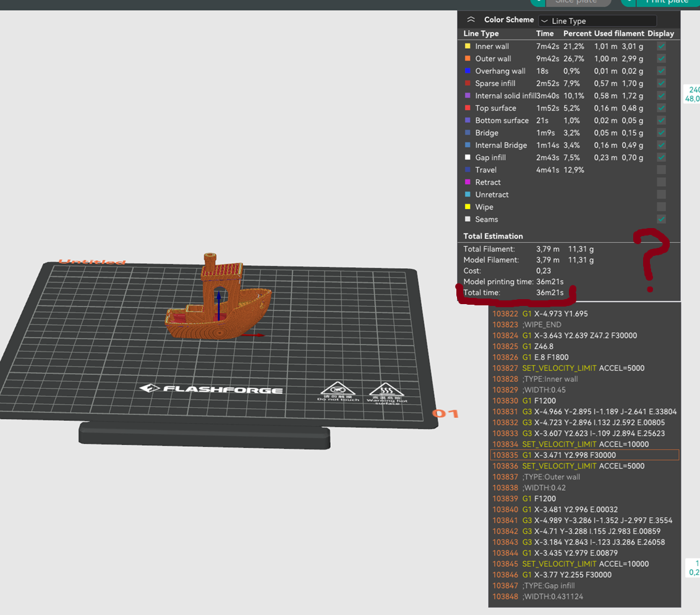Viewport: 700px width, 615px height.
Task: Click the blue Overhang wall color swatch
Action: [x=467, y=71]
